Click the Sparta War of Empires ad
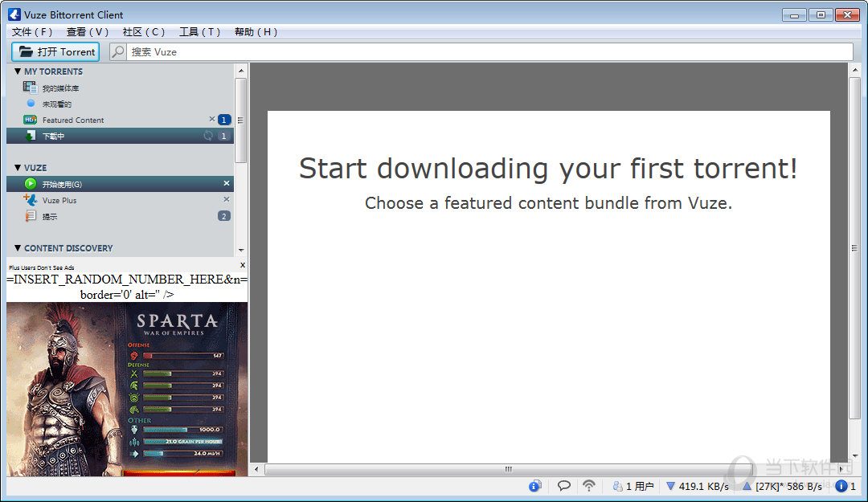This screenshot has width=868, height=502. point(127,389)
